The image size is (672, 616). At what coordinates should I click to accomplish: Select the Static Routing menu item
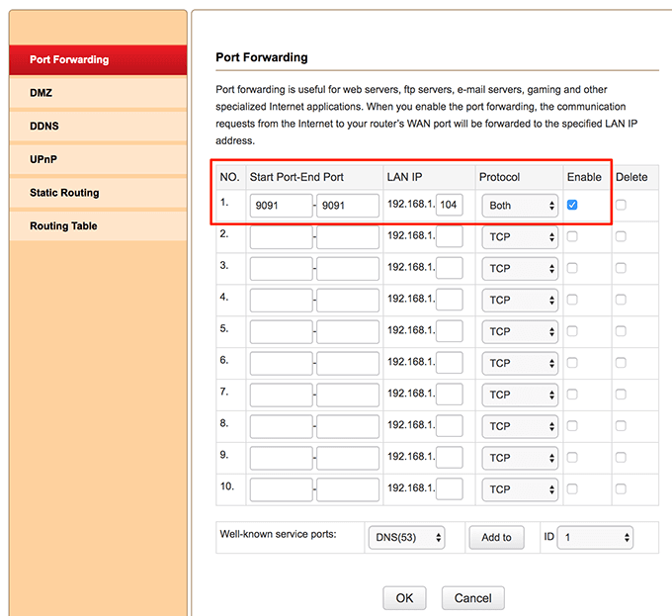coord(98,193)
